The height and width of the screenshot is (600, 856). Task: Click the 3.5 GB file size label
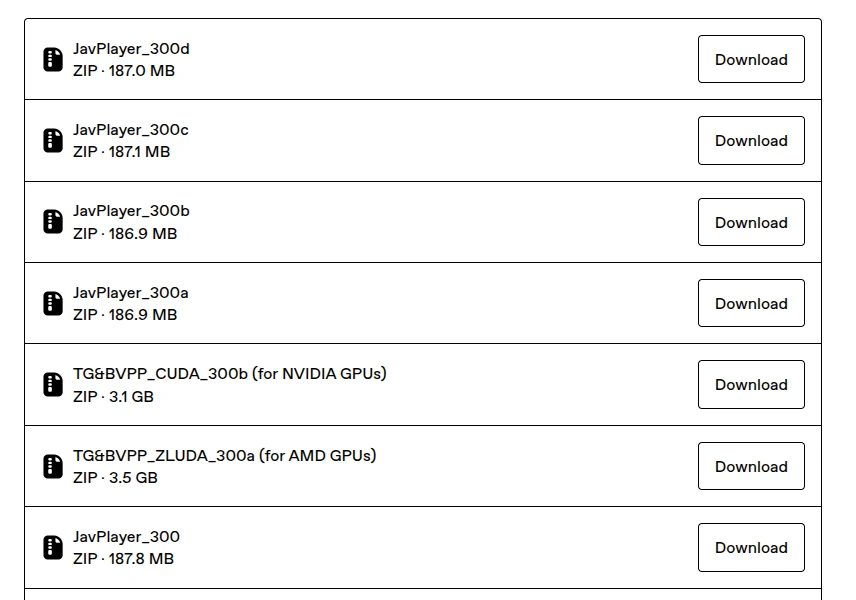[133, 478]
